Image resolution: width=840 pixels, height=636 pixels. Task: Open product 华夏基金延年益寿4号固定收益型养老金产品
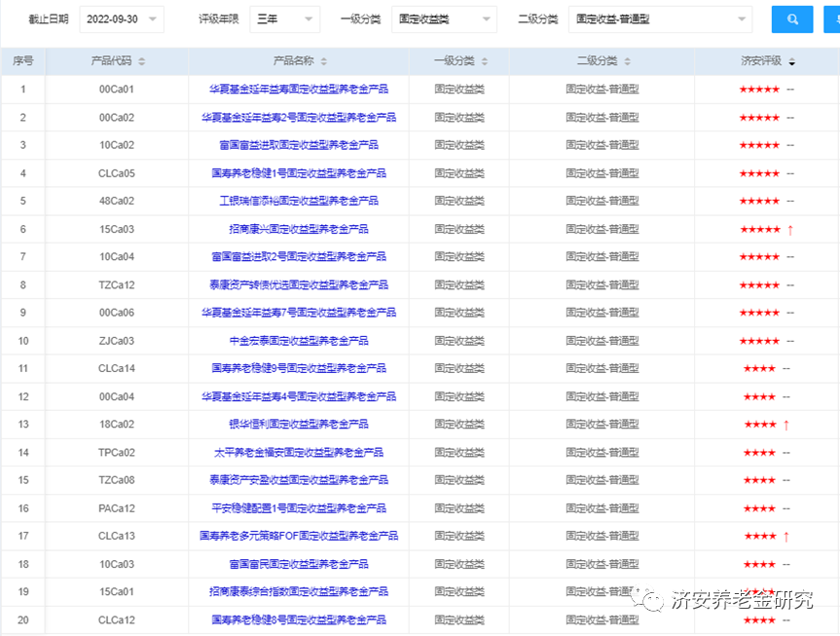tap(299, 396)
